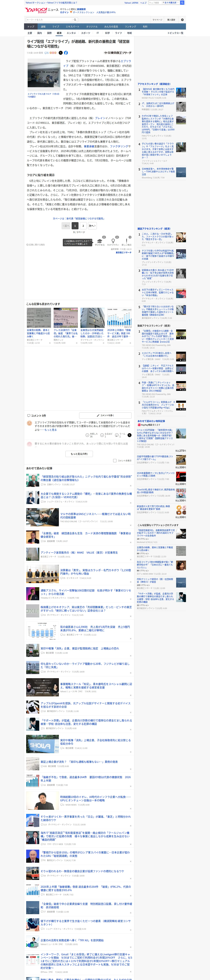Open the マルサの同事はSNSビジネスへ article
The height and width of the screenshot is (980, 210).
coord(96,515)
